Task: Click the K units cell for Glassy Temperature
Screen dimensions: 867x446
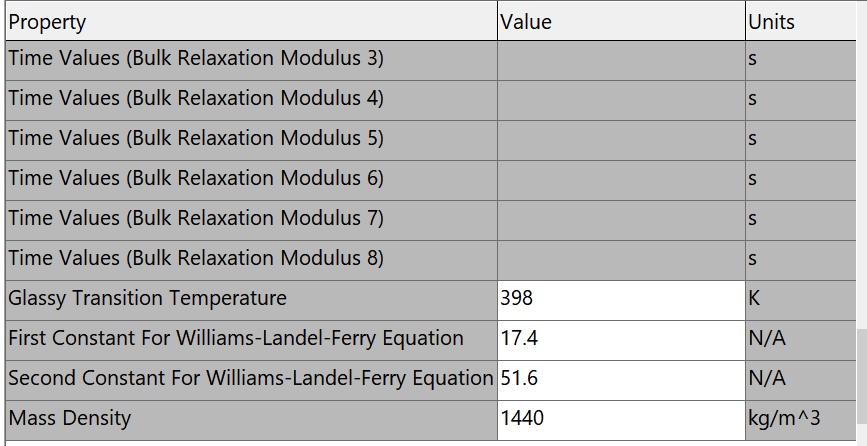Action: 801,300
